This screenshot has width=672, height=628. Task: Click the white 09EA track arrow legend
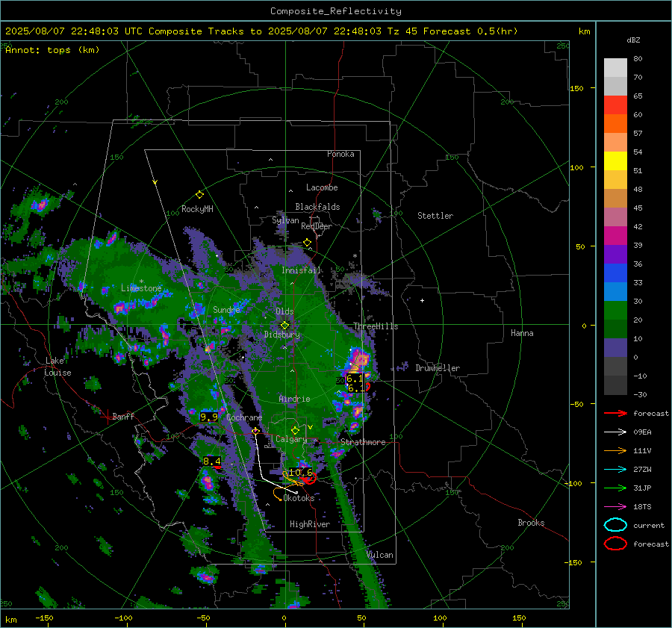click(x=615, y=432)
